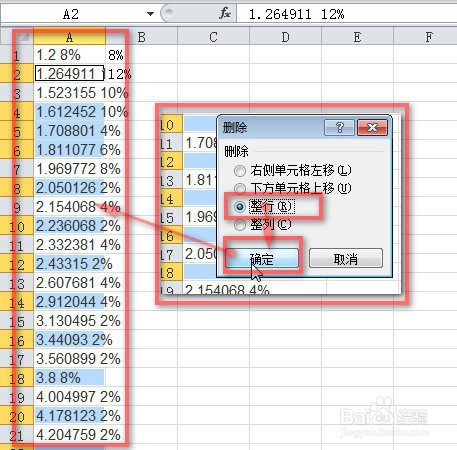Click cell containing '3.8 8%'
Screen dimensions: 457x450
tap(69, 378)
